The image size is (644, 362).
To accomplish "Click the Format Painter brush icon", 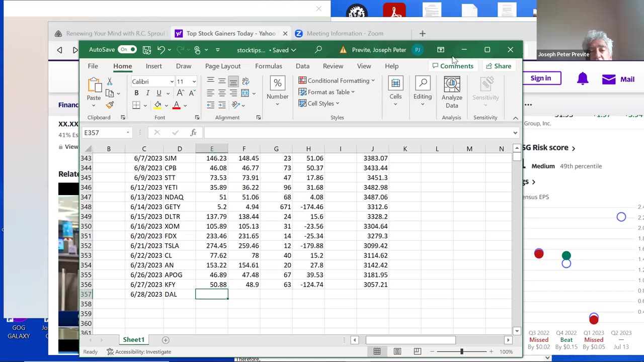I will (x=110, y=105).
